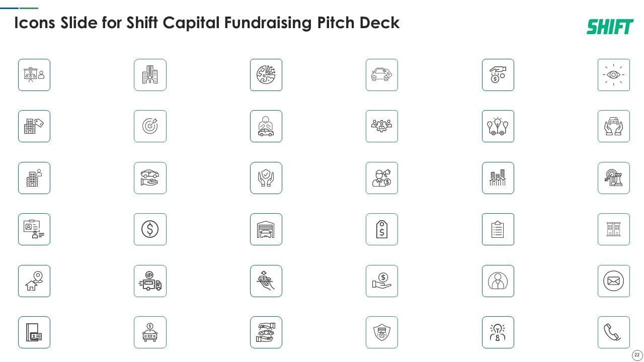Image resolution: width=644 pixels, height=362 pixels.
Task: Click the slide number 22 badge
Action: pos(636,355)
